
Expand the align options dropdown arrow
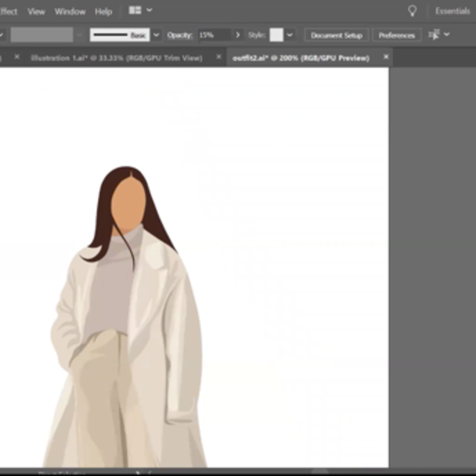(x=447, y=35)
